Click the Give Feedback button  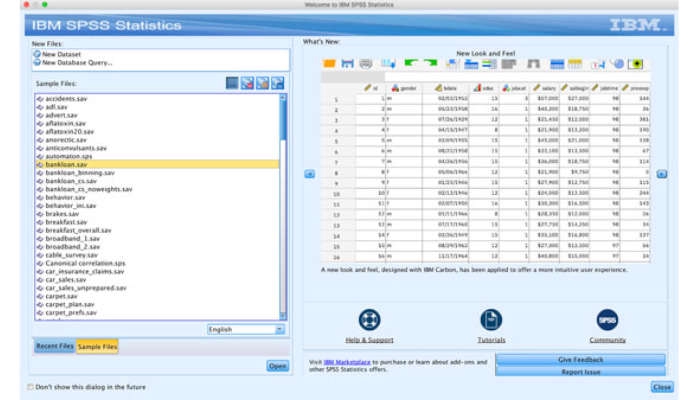coord(580,359)
